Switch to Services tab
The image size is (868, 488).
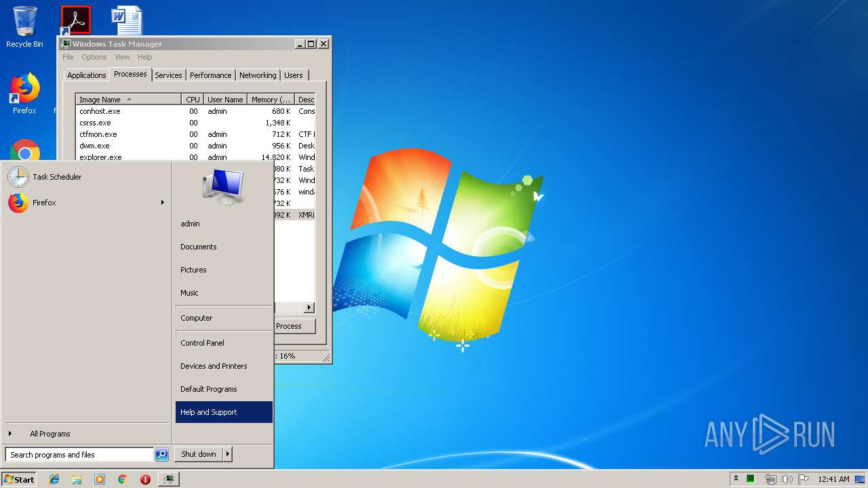point(168,75)
